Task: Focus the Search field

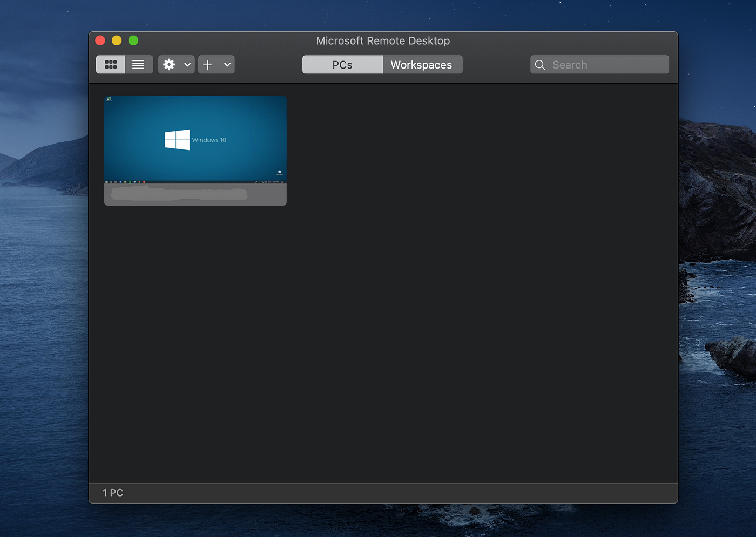Action: point(599,65)
